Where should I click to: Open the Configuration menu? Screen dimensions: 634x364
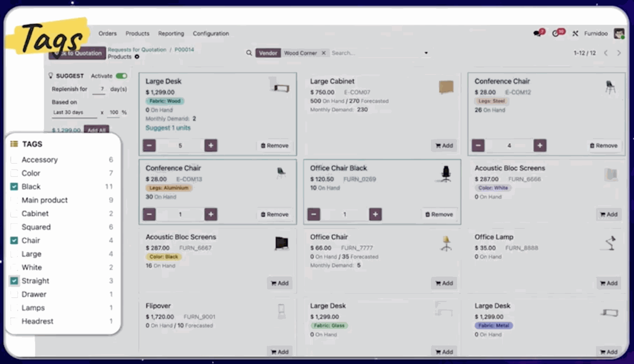pyautogui.click(x=211, y=33)
